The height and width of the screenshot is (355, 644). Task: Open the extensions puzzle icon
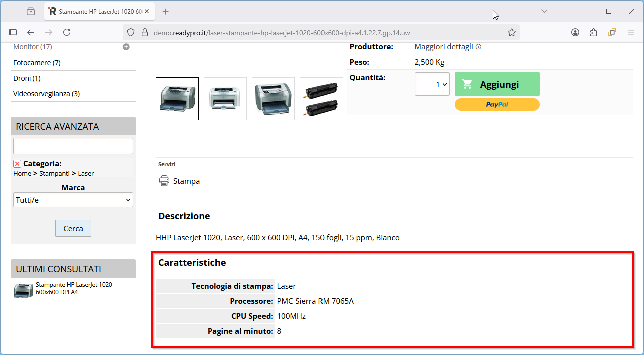pos(593,32)
